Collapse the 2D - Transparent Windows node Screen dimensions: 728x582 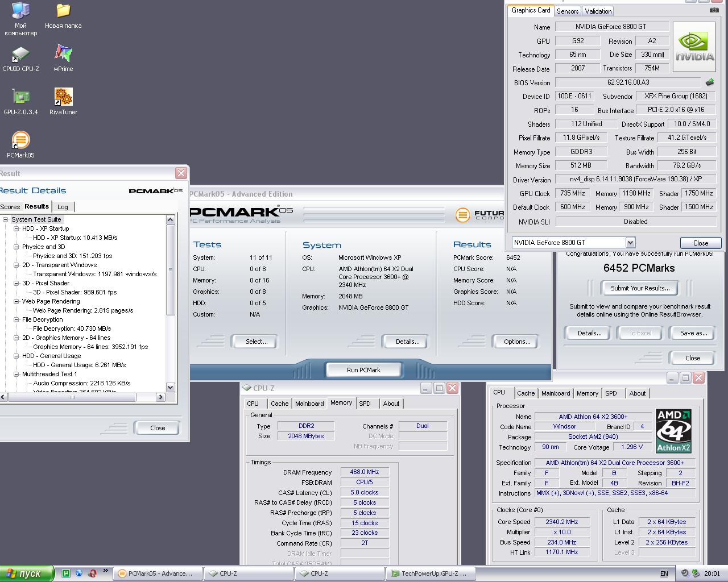(x=16, y=265)
